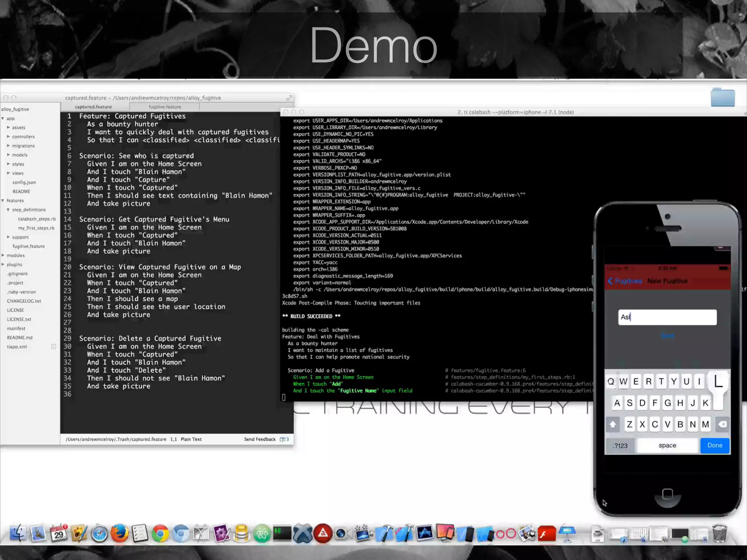Expand the controllers folder in sidebar
Screen dimensions: 747x560
pos(8,137)
